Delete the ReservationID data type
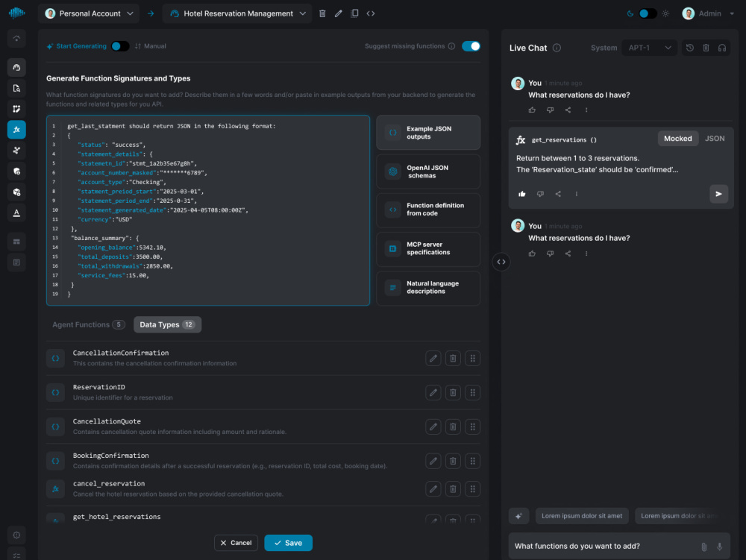The height and width of the screenshot is (560, 746). click(453, 393)
